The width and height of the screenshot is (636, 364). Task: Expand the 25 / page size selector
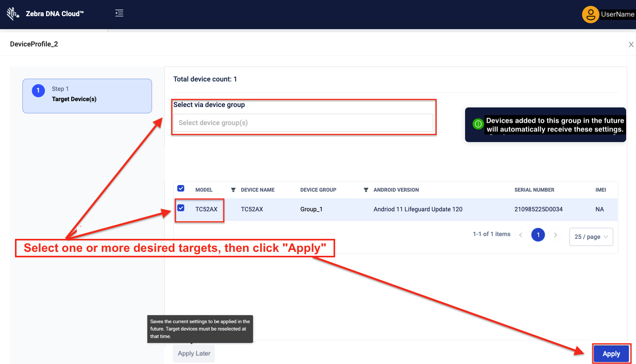click(591, 237)
